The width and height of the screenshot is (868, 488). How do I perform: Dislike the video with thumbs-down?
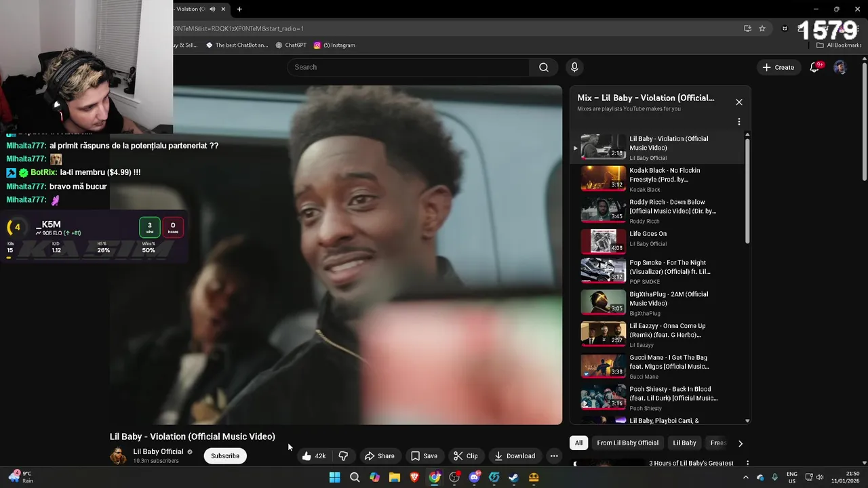(343, 456)
